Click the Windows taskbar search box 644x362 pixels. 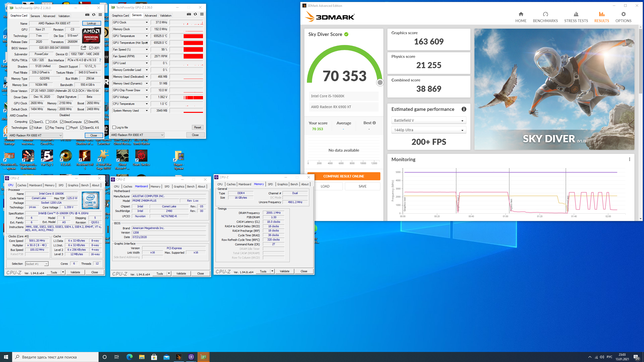[55, 357]
